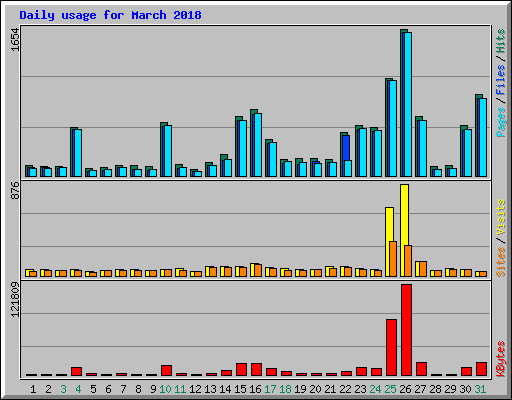
Task: Click the "Pages" legend label
Action: point(501,122)
